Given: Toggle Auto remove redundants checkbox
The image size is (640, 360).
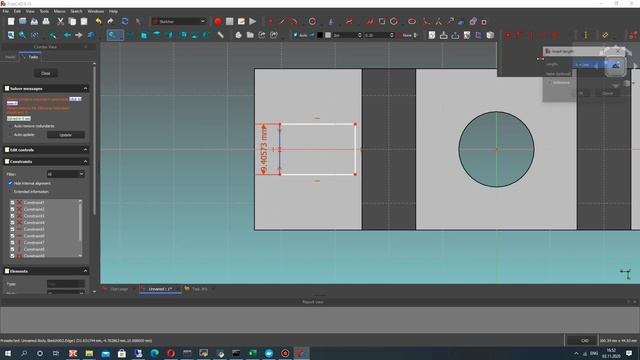Looking at the screenshot, I should point(10,126).
